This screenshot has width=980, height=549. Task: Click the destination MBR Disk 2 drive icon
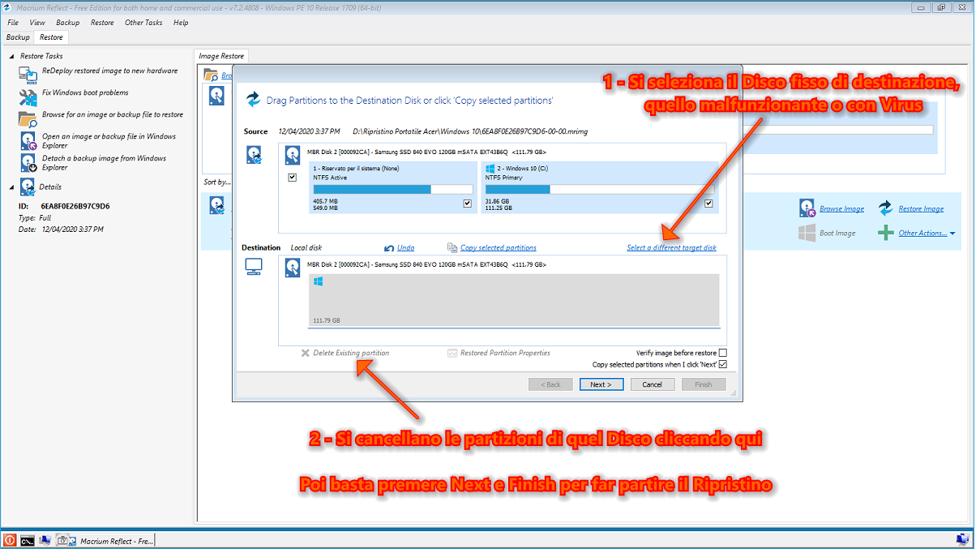point(293,269)
